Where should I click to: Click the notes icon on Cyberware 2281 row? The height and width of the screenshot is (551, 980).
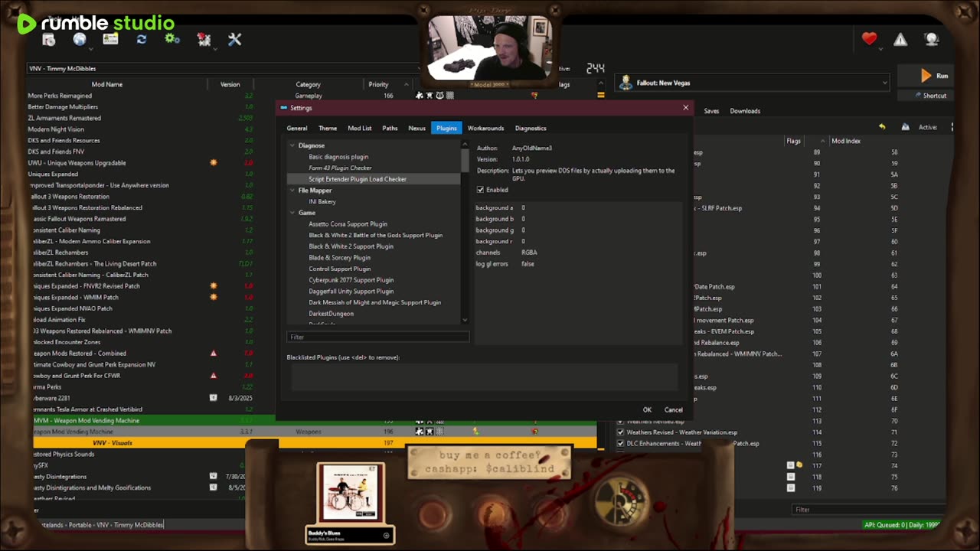point(213,398)
